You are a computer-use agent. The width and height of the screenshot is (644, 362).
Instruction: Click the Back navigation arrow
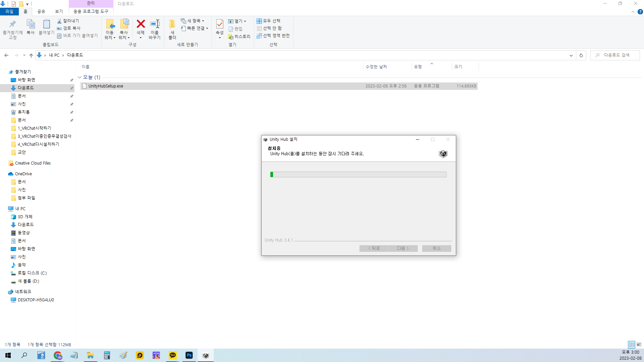[x=6, y=55]
